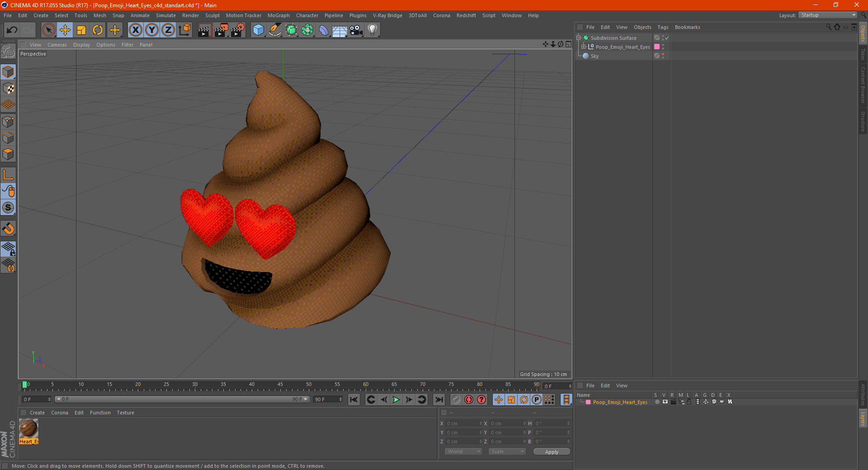Screen dimensions: 868x470
Task: Open the World coordinate dropdown
Action: 463,451
